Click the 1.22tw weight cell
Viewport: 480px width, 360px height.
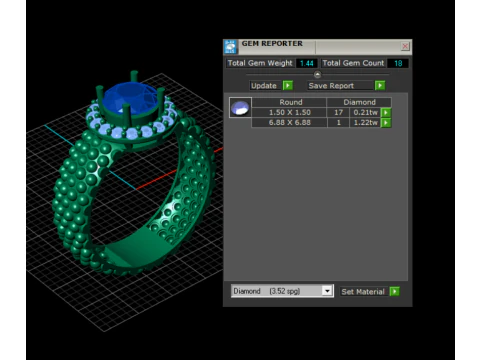click(365, 123)
